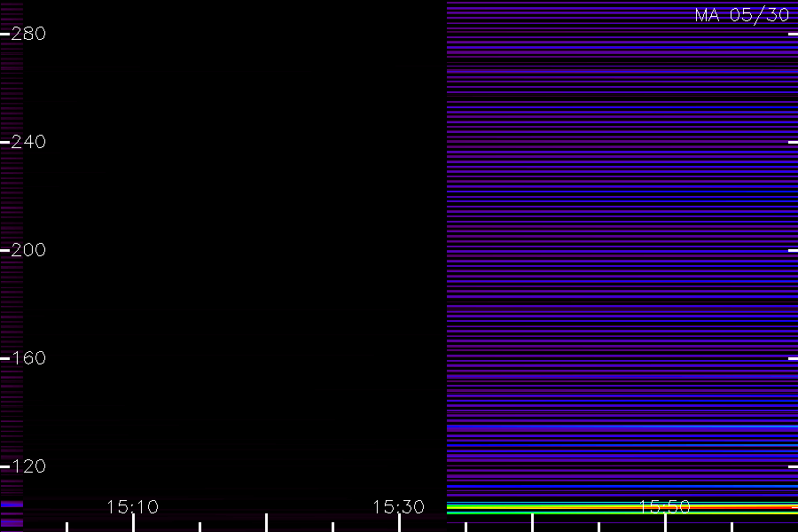This screenshot has height=532, width=798.
Task: Click the 15:30 time axis label
Action: pos(398,506)
